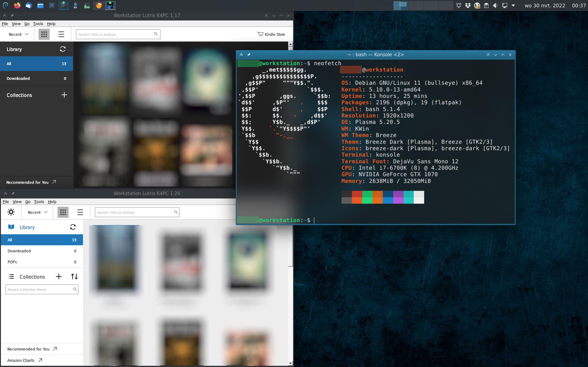Switch to the second virtual desktop in pager

click(415, 5)
